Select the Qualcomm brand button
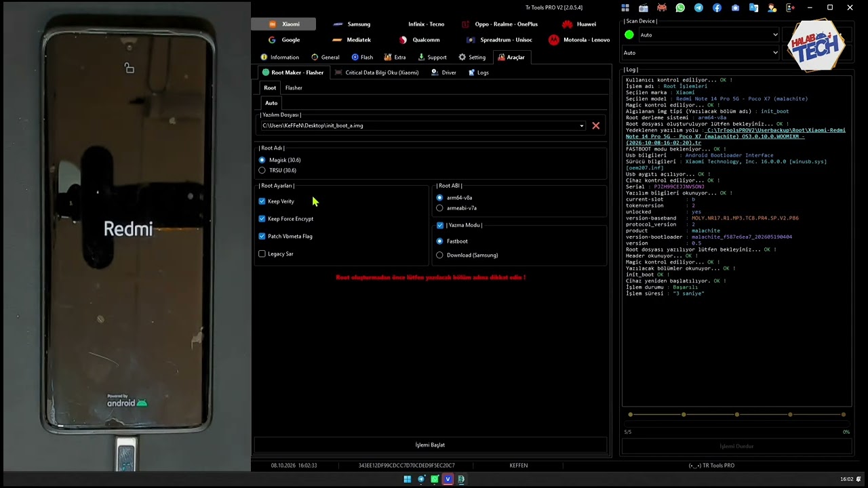868x488 pixels. click(419, 40)
